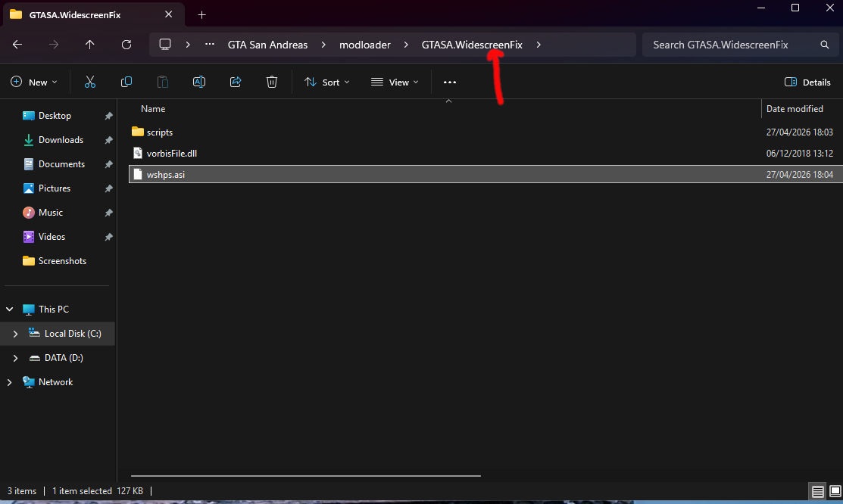Image resolution: width=843 pixels, height=504 pixels.
Task: Open the hidden breadcrumb path ellipsis
Action: coord(210,45)
